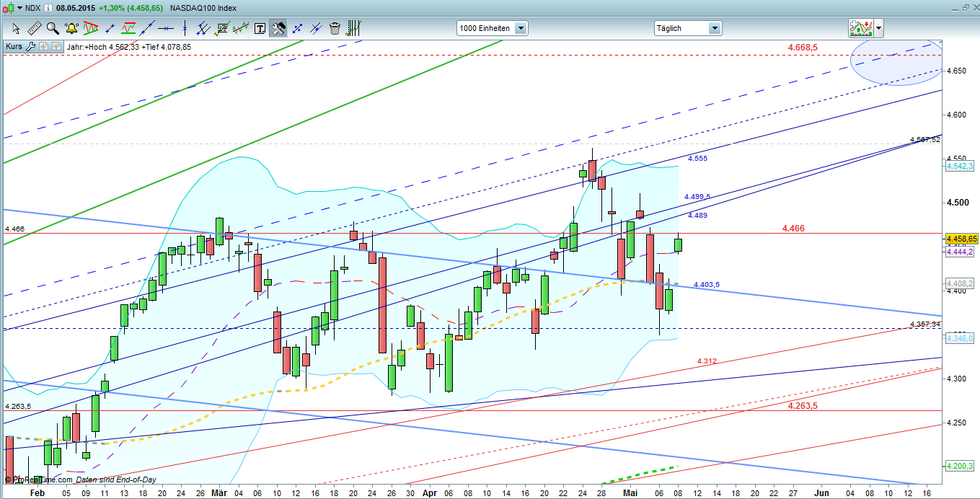
Task: Select the price channel drawing tool
Action: [x=241, y=28]
